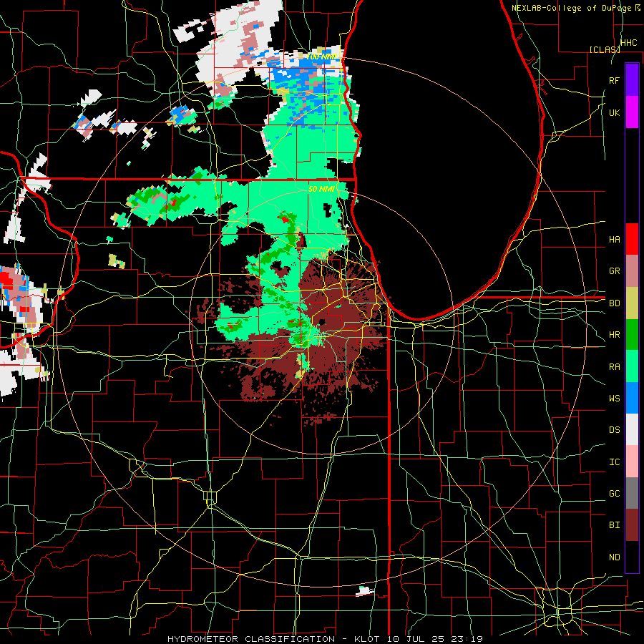Click the 'DS' legend label
Viewport: 644px width, 644px height.
615,430
